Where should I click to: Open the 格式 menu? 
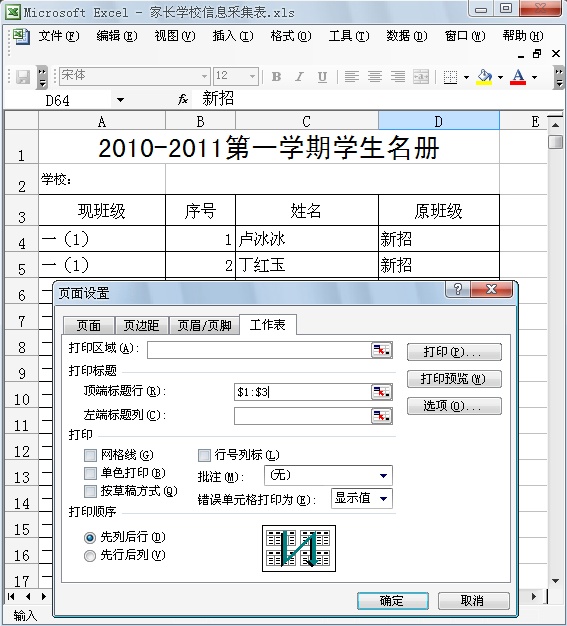(x=290, y=36)
